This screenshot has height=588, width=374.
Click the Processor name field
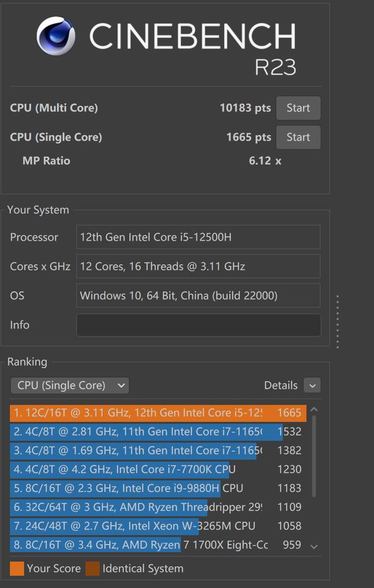[198, 237]
